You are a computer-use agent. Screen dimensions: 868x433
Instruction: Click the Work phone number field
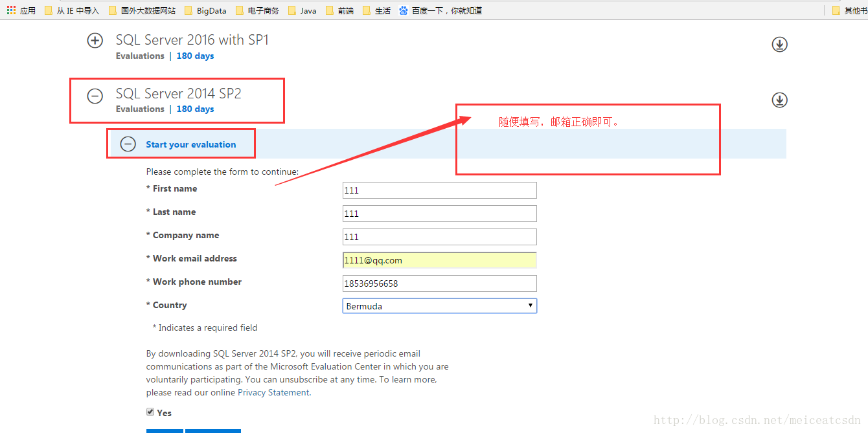coord(440,283)
